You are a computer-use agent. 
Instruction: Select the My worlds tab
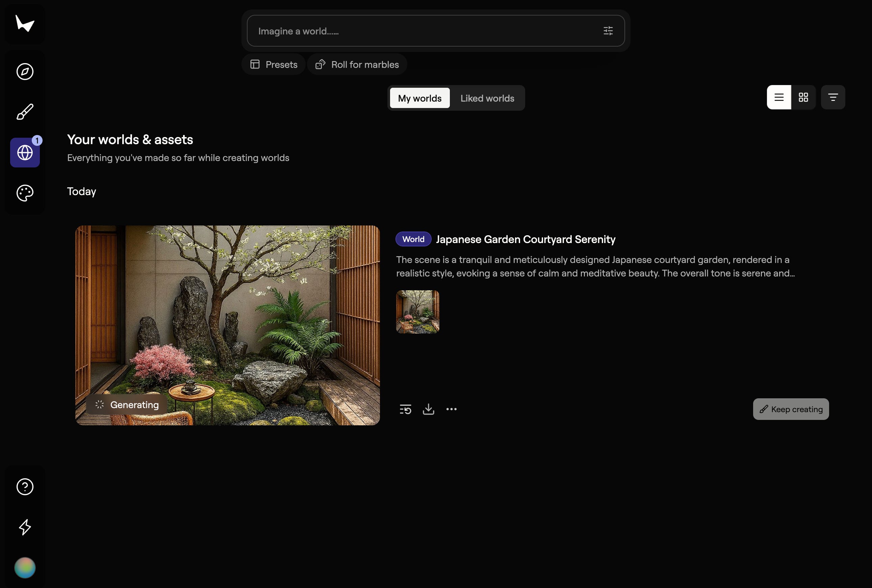tap(419, 98)
